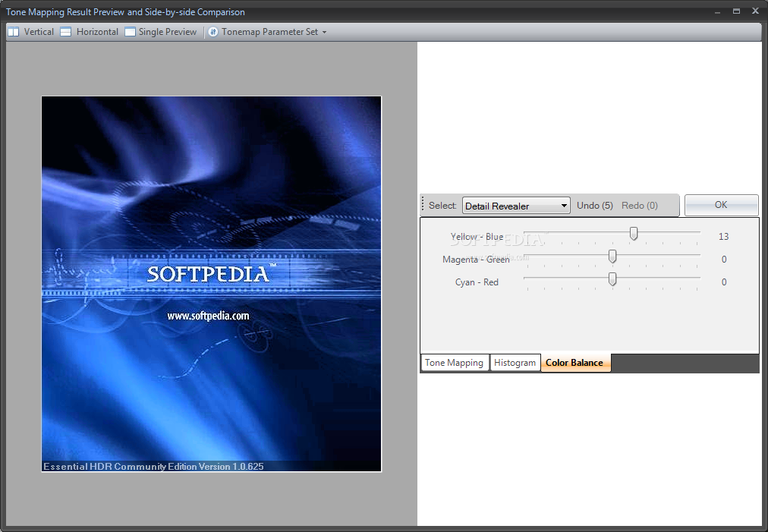Click the tone-mapped preview image

211,283
